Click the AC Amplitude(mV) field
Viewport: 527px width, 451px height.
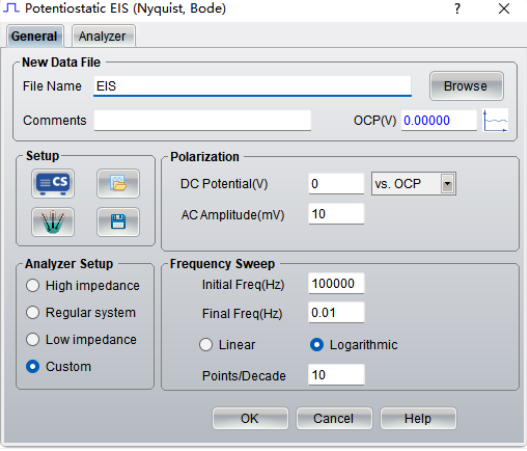(336, 214)
